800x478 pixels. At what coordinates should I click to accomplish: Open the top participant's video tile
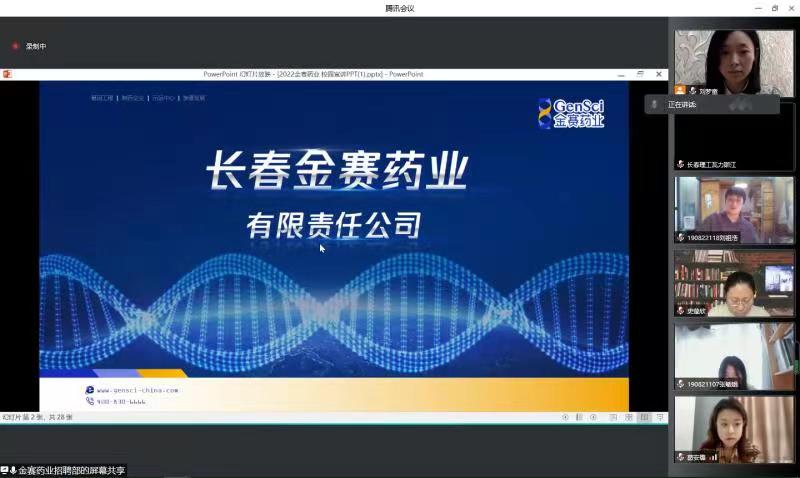[x=734, y=63]
